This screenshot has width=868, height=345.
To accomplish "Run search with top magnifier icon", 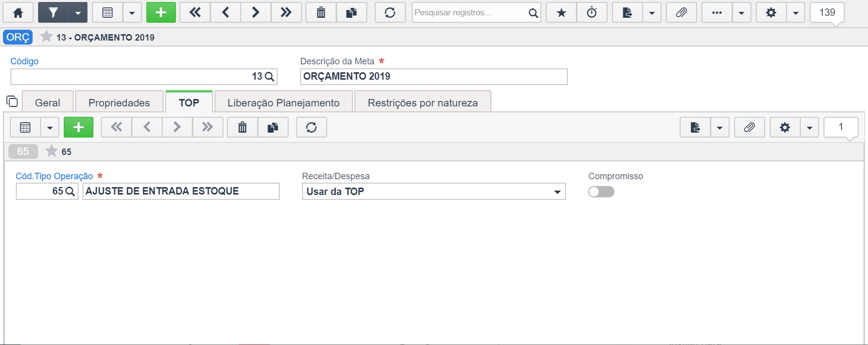I will tap(533, 13).
